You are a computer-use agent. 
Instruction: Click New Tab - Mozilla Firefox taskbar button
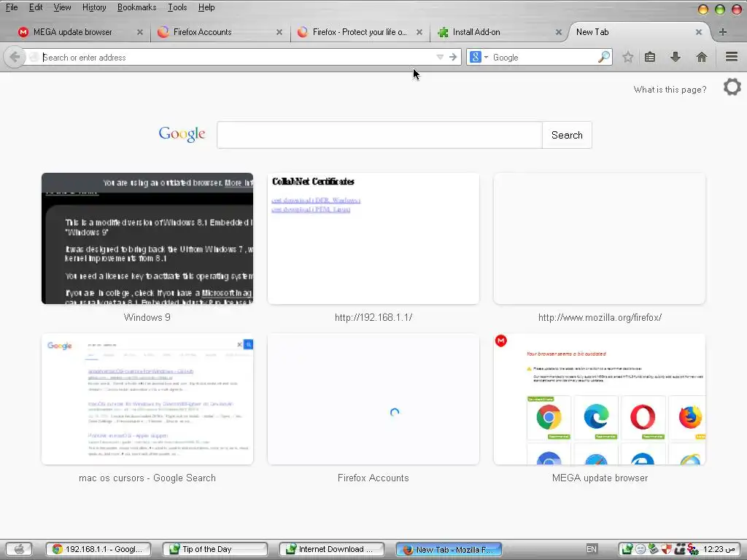point(449,549)
